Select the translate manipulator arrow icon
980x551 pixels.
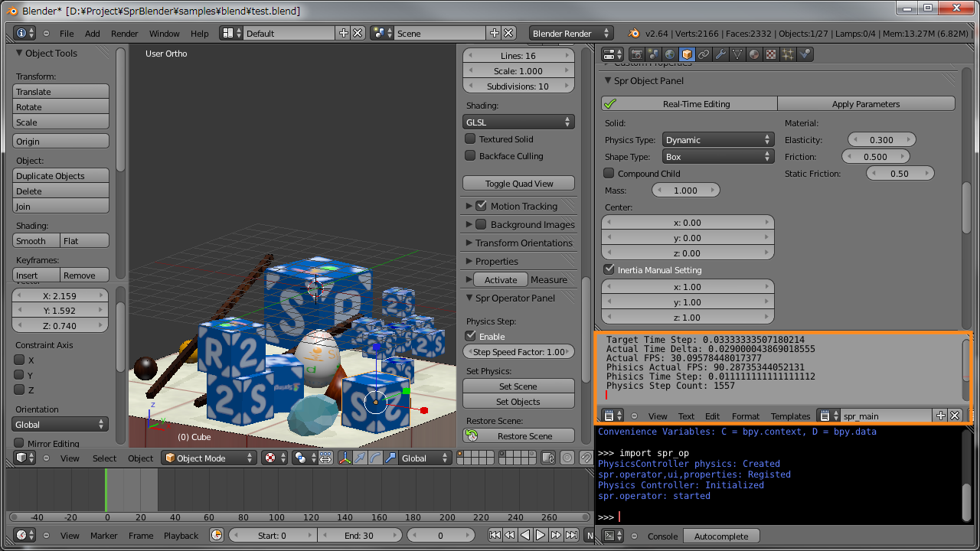coord(360,458)
